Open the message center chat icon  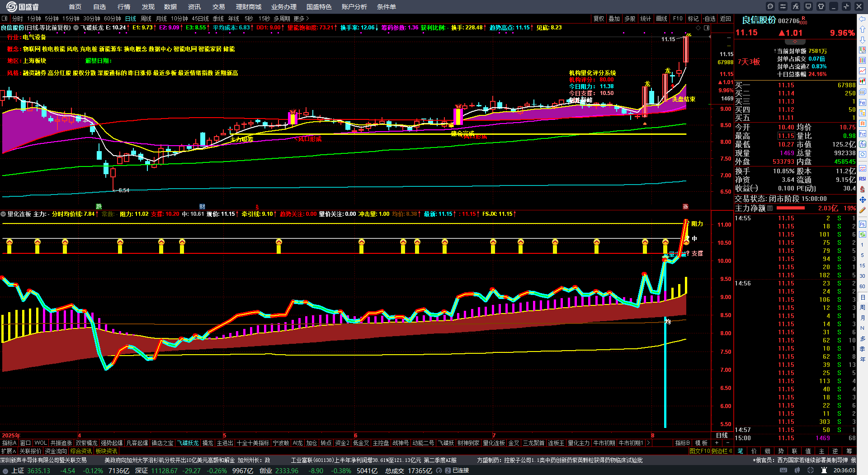(x=770, y=6)
